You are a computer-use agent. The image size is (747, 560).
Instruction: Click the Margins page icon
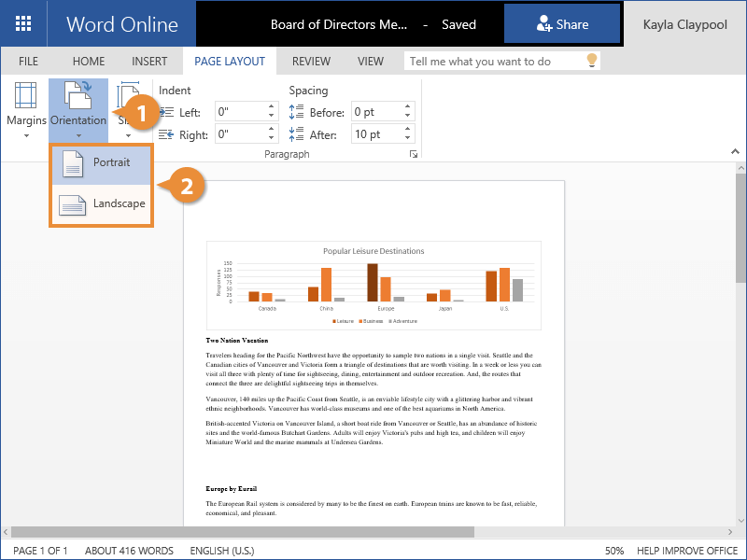25,96
